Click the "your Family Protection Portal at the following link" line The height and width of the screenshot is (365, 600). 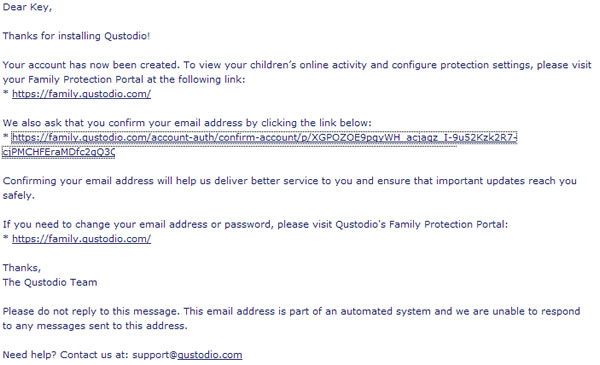(124, 79)
